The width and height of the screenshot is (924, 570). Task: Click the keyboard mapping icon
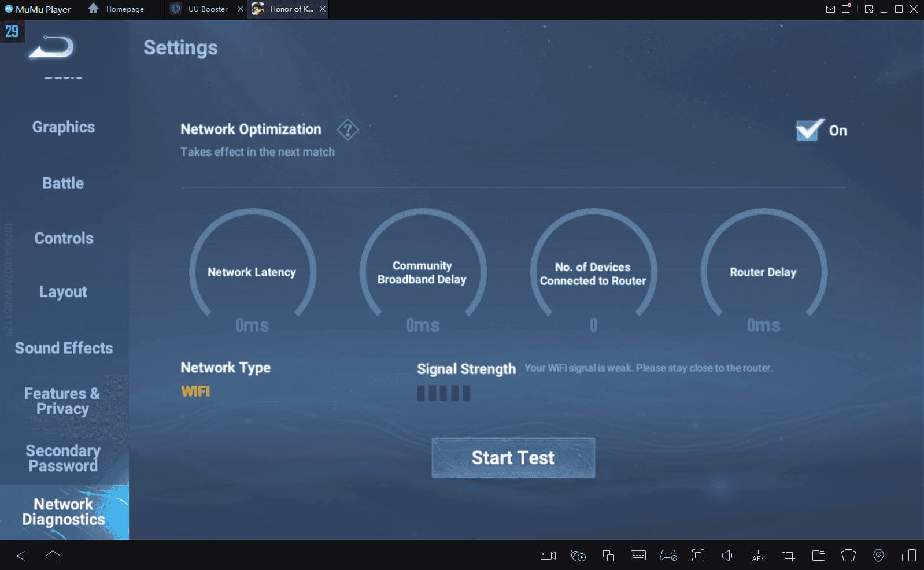tap(638, 556)
